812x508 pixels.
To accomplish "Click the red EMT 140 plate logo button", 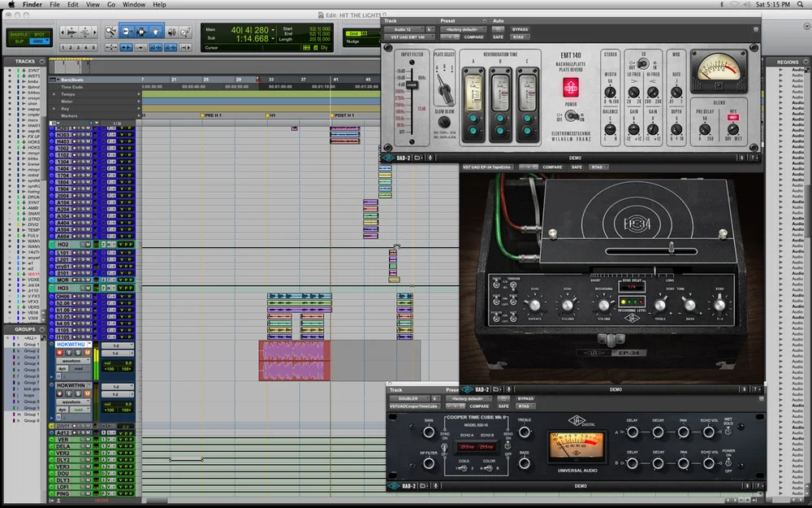I will coord(571,87).
